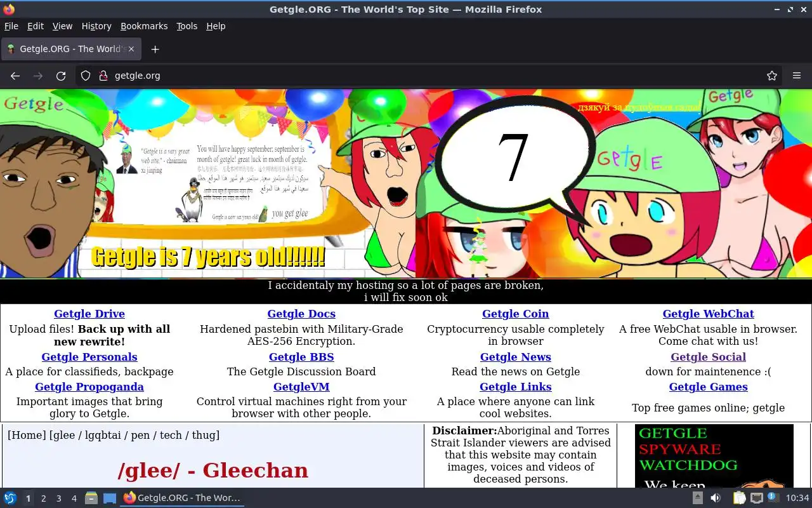Image resolution: width=812 pixels, height=508 pixels.
Task: Open the glee board link
Action: point(65,435)
